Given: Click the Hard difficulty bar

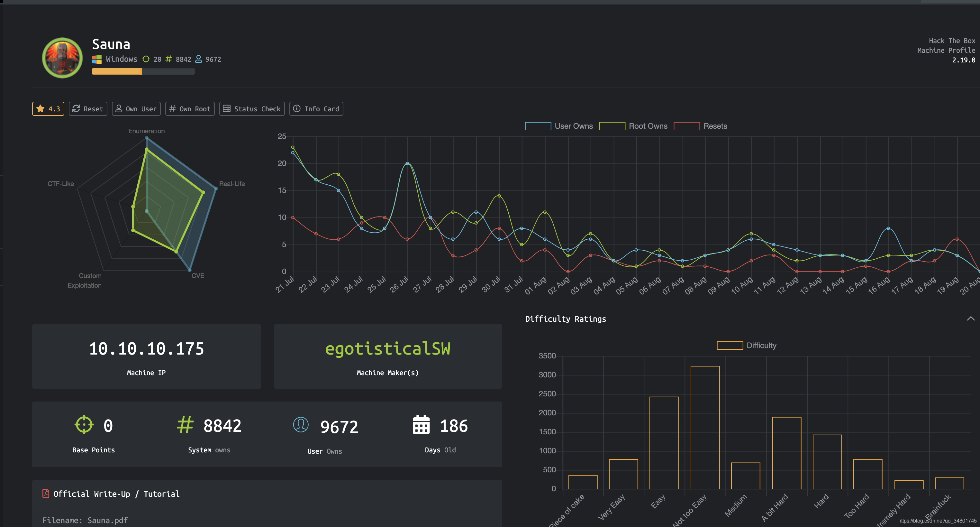Looking at the screenshot, I should pos(828,462).
